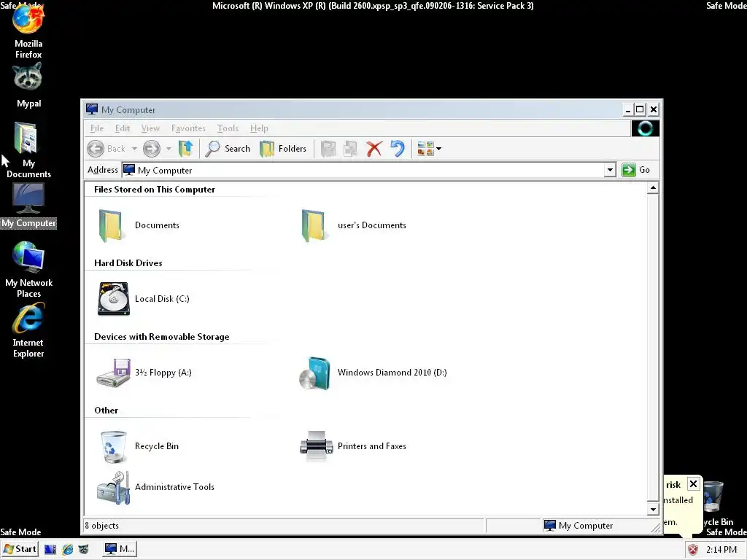
Task: Open the Mozilla Firefox desktop icon
Action: [28, 31]
